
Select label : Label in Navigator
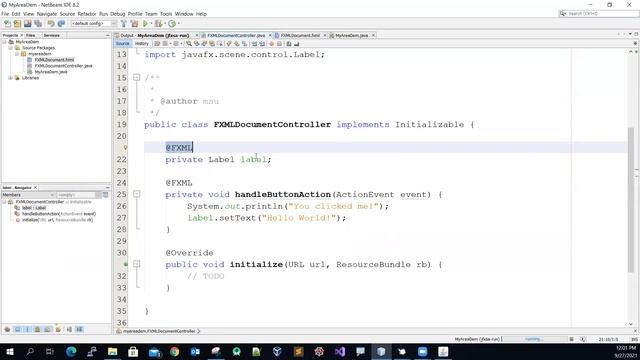[33, 208]
